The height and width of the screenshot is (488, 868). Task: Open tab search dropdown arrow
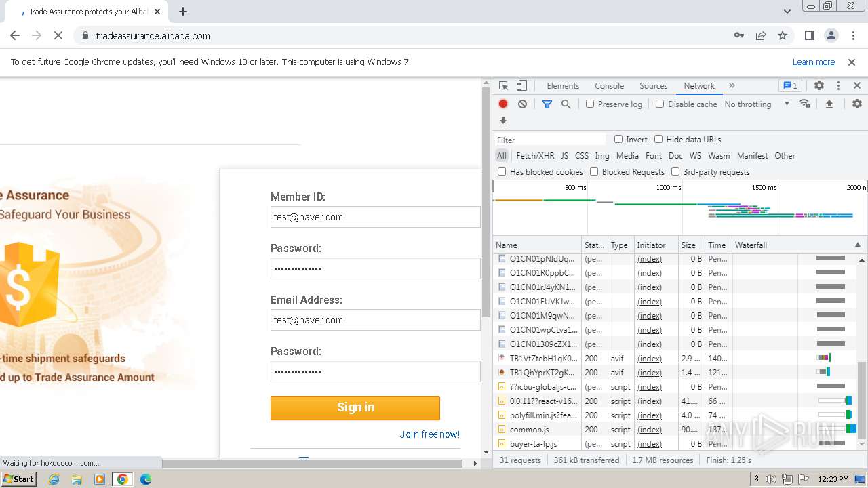(787, 12)
